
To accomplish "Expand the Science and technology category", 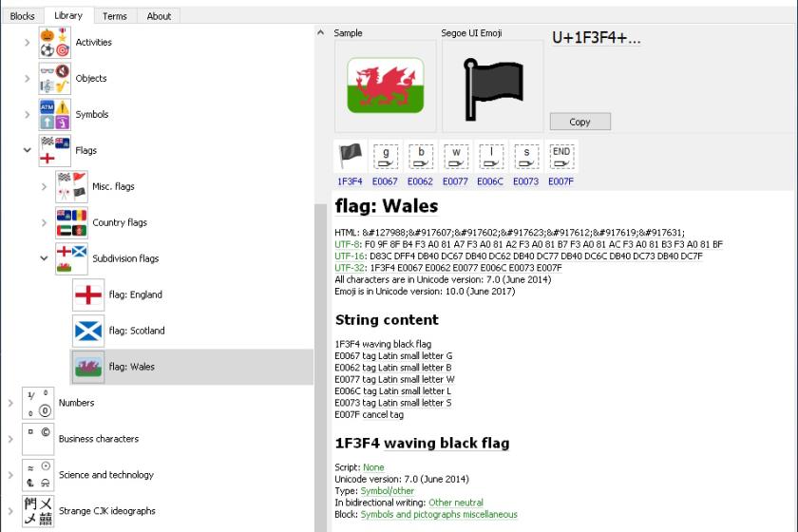I will pos(10,475).
